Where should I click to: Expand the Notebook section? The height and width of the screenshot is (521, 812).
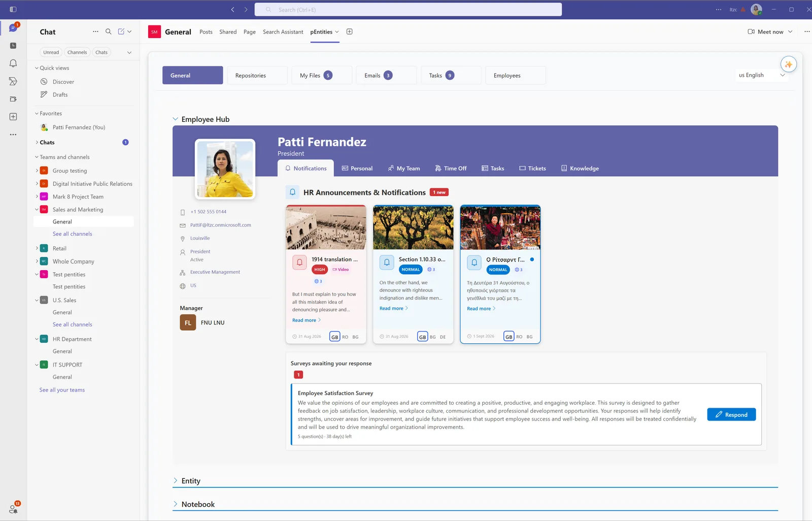(176, 504)
